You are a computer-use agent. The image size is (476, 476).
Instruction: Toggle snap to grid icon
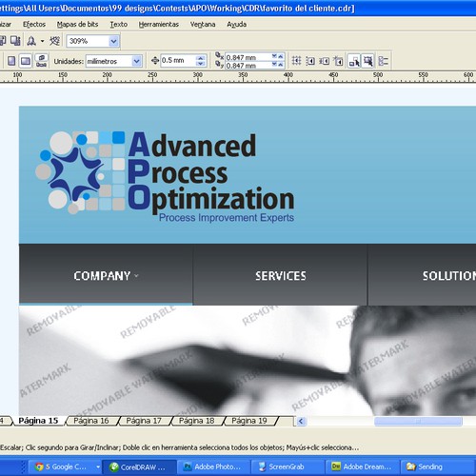(x=296, y=60)
